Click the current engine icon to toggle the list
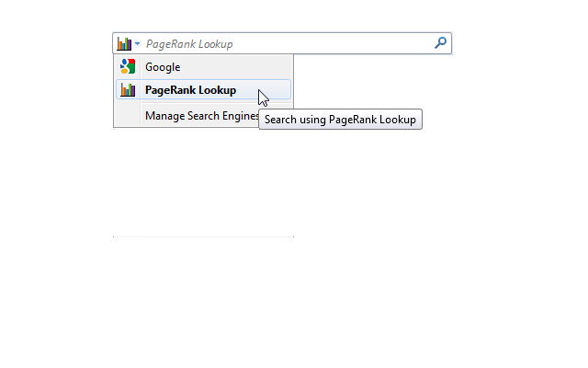588x368 pixels. click(124, 43)
